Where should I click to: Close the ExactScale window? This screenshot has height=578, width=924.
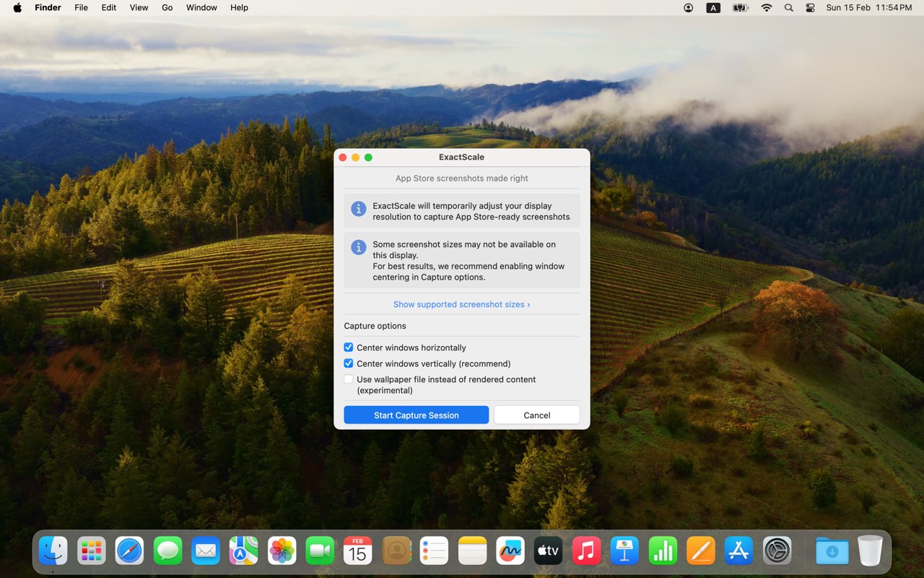point(343,158)
